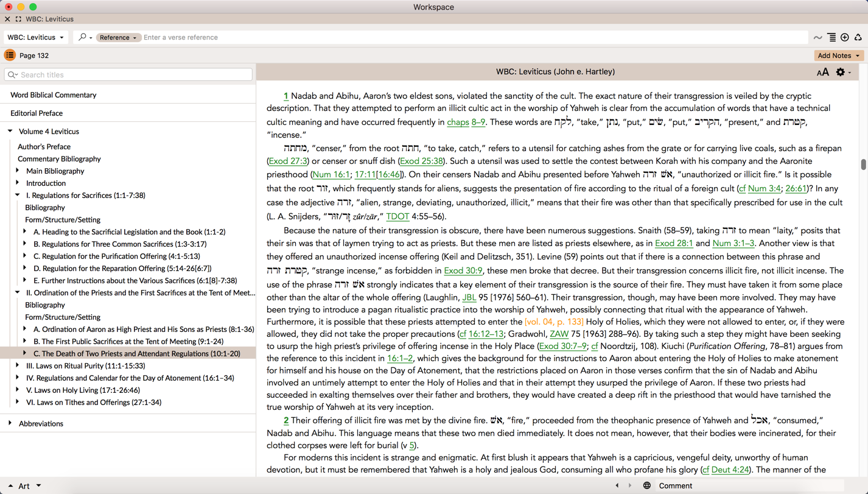Click the circled plus icon
The image size is (868, 494).
click(845, 38)
